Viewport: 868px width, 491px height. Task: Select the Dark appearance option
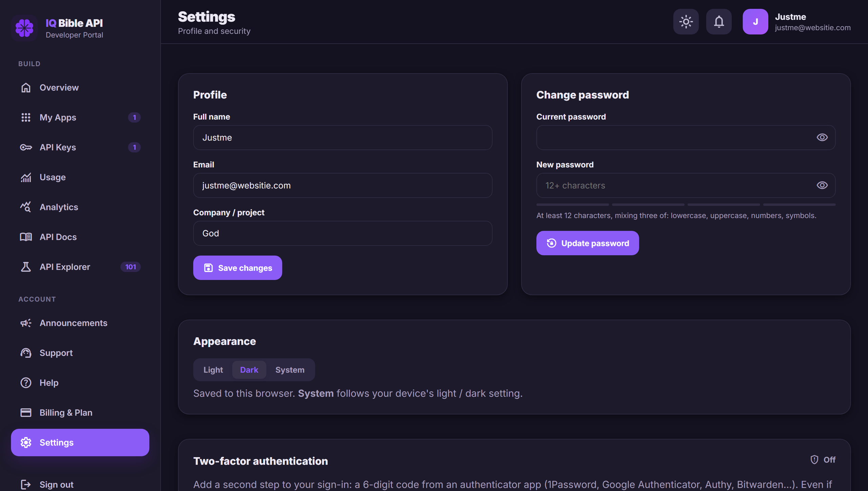click(249, 370)
